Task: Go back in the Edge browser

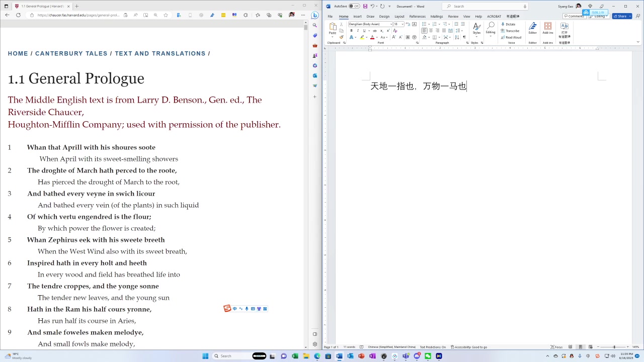Action: coord(7,15)
